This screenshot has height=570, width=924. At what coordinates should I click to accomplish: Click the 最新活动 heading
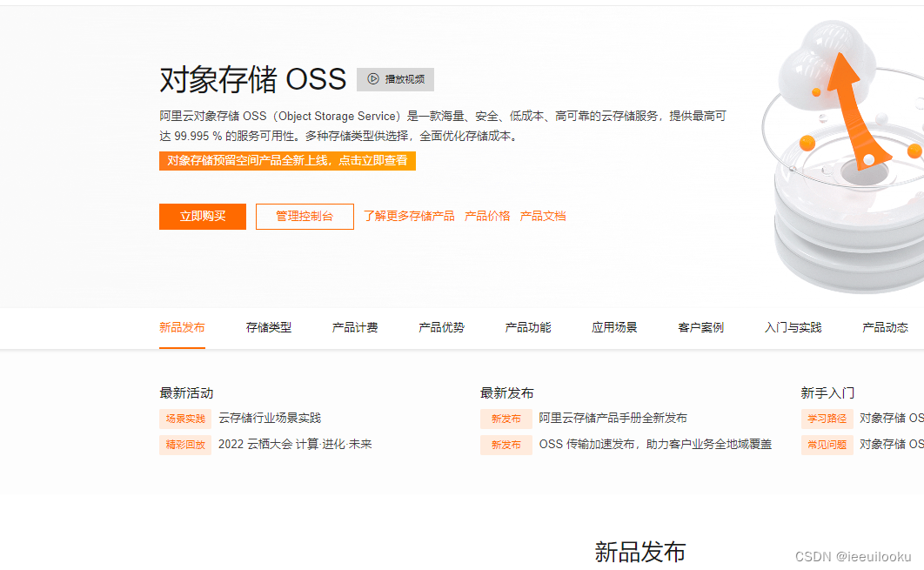[186, 393]
